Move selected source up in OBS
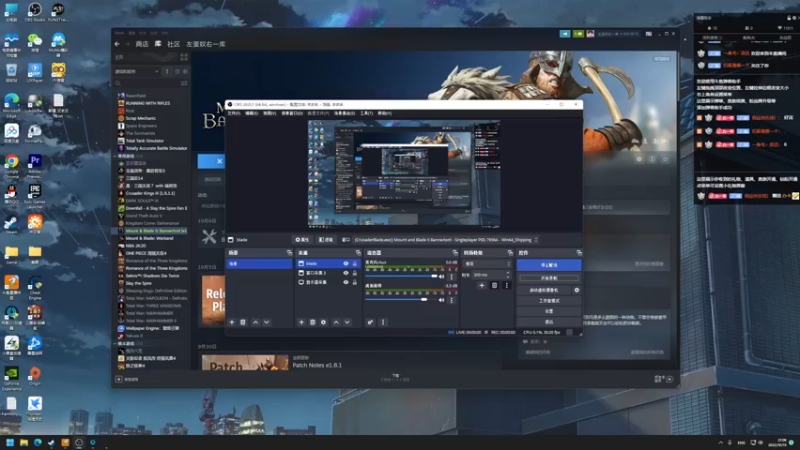 tap(336, 322)
